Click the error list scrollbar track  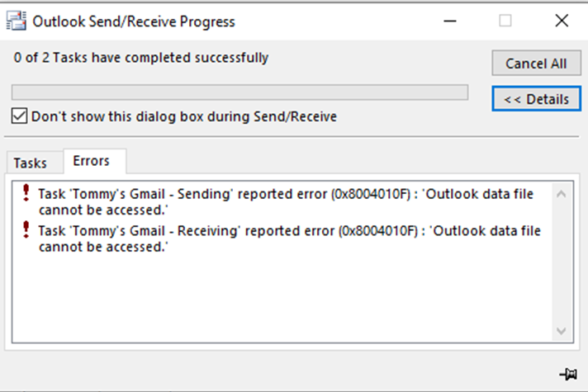562,262
